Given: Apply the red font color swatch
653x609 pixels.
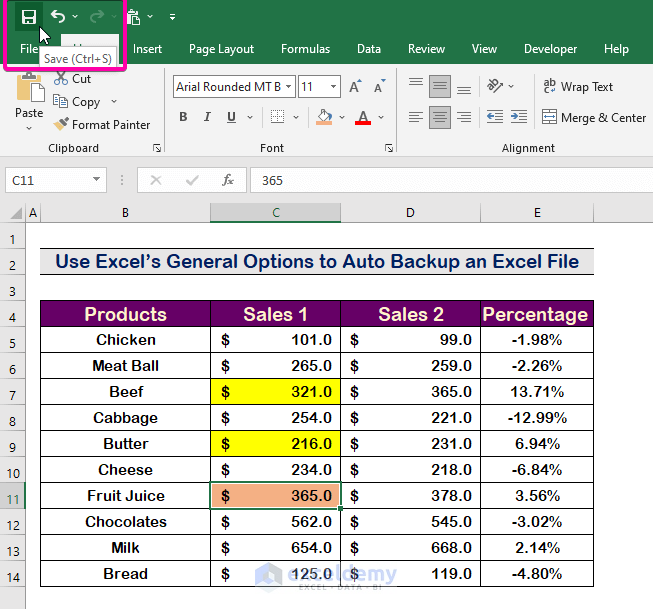Looking at the screenshot, I should pos(363,117).
